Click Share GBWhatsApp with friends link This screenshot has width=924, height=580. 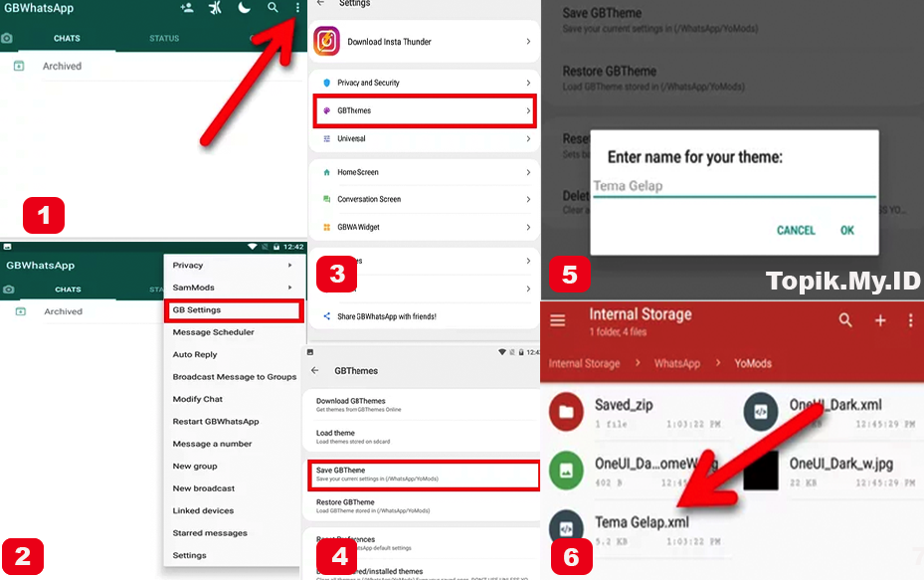coord(387,316)
